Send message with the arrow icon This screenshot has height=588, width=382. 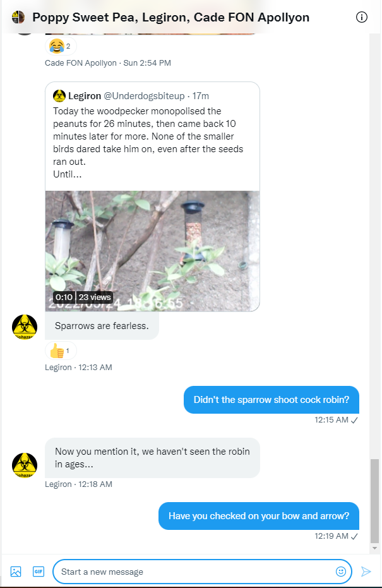point(366,572)
